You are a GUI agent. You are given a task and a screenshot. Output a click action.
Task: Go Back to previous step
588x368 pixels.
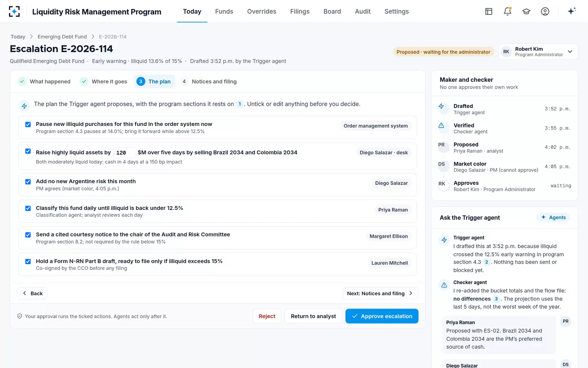coord(32,293)
